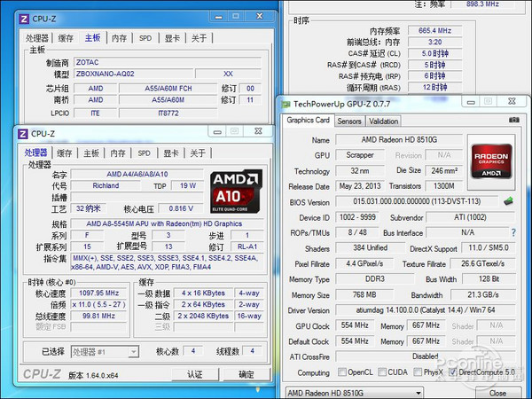Select the 处理器 tab in front CPU-Z window

point(35,153)
